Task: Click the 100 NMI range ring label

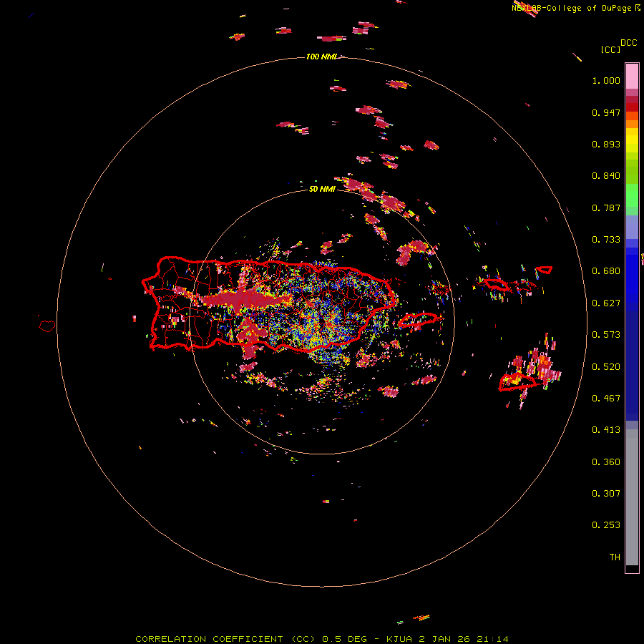Action: click(x=321, y=57)
